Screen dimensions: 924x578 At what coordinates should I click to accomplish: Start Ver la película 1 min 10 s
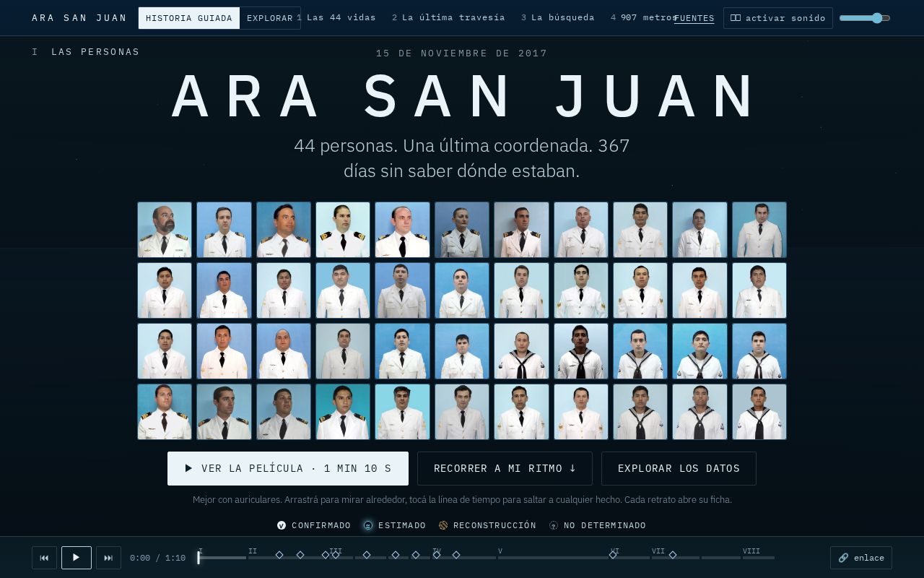(x=288, y=468)
